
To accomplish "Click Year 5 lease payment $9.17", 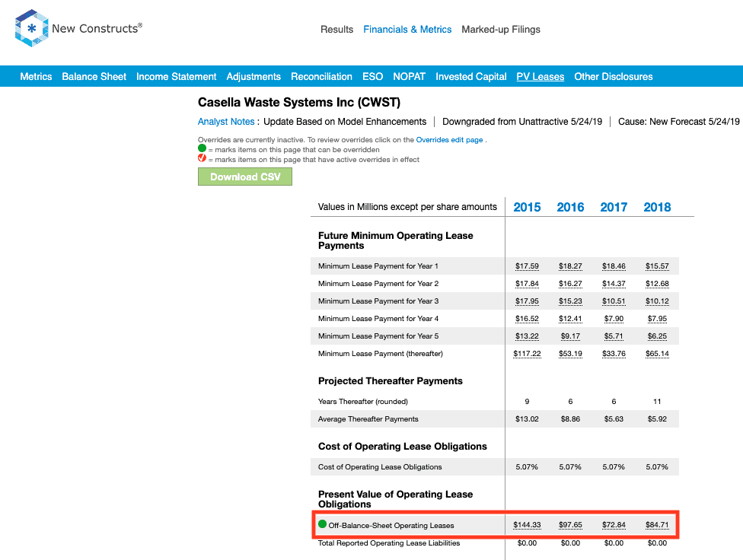I will click(570, 336).
